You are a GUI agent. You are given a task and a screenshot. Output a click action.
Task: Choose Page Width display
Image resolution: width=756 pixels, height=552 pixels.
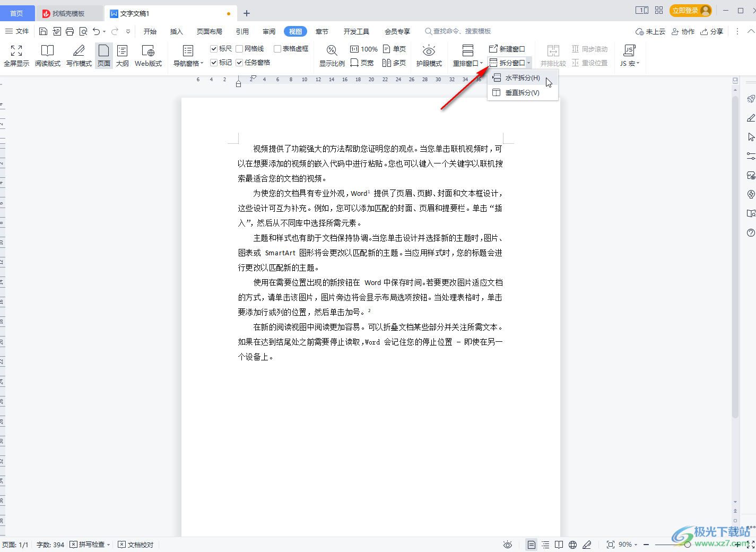coord(362,63)
